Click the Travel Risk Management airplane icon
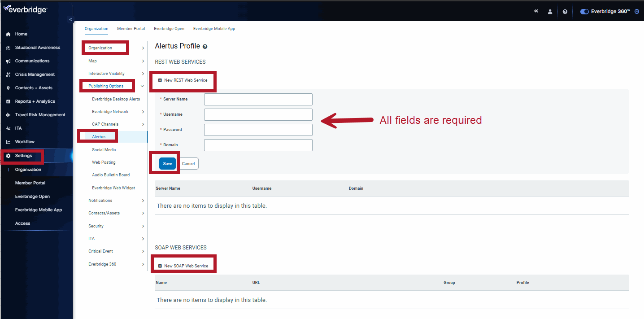 pos(8,115)
